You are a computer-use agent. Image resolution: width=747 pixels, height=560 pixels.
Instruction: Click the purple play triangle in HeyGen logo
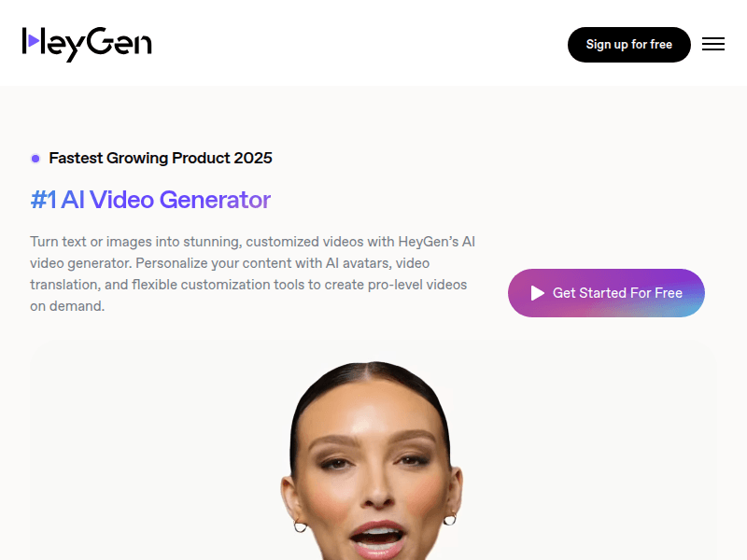pos(34,40)
